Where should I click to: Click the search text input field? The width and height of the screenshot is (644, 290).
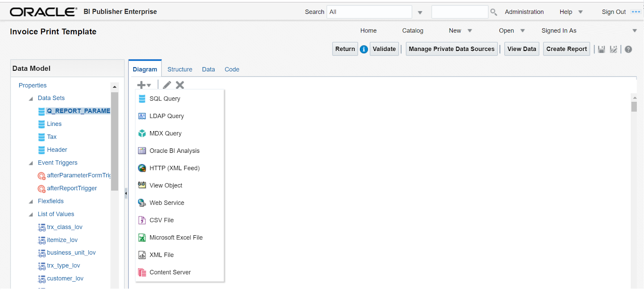tap(459, 12)
